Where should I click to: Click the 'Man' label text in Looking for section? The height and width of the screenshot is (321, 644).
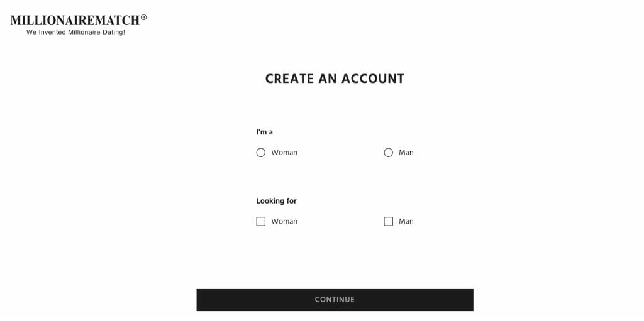click(406, 222)
